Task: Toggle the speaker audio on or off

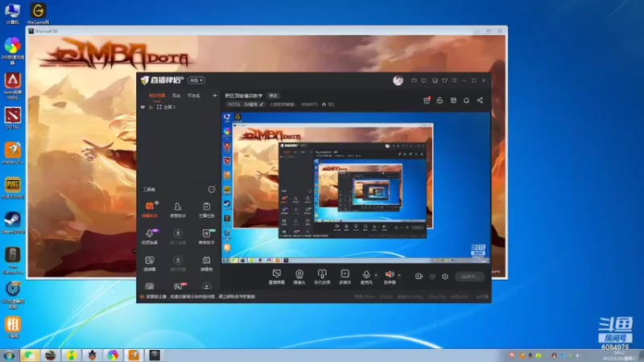Action: click(x=389, y=274)
